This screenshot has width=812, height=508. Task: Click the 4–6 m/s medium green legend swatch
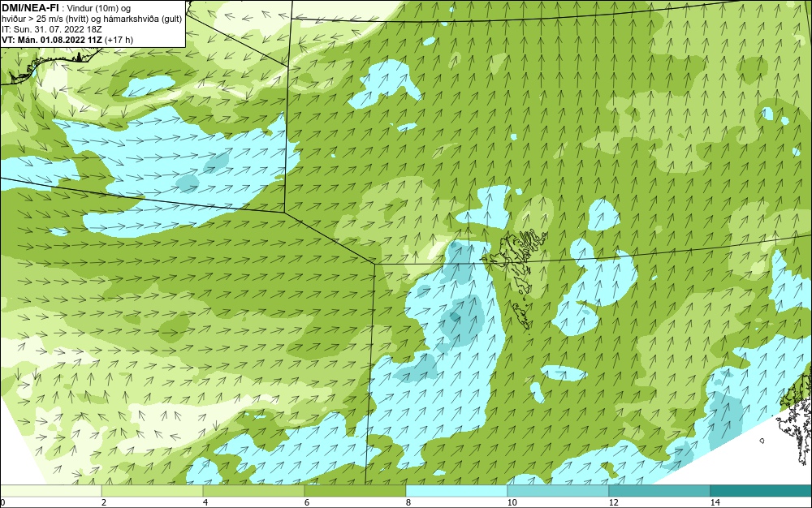coord(253,491)
